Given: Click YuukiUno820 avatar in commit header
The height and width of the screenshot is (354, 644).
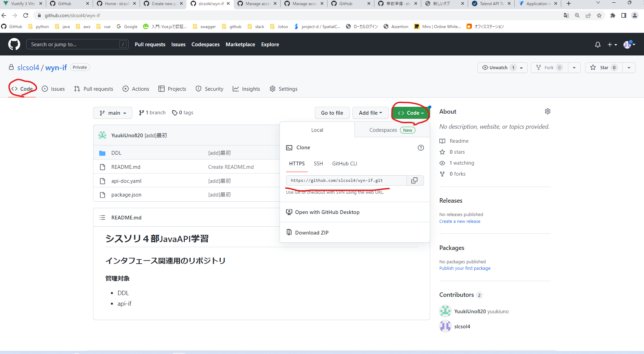Looking at the screenshot, I should click(x=102, y=135).
